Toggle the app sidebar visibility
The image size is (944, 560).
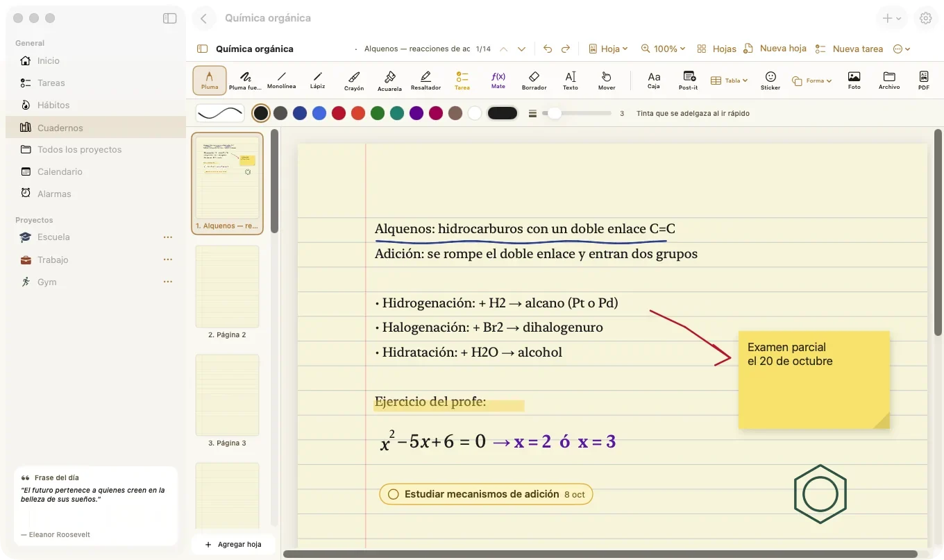170,19
